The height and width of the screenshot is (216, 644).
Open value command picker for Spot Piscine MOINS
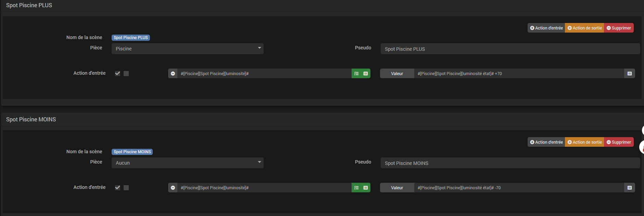click(629, 188)
